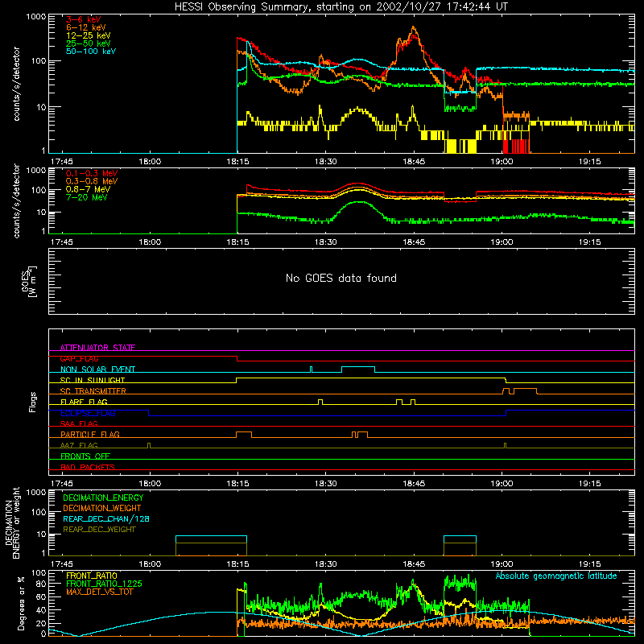Click the 'No GOES data found' message
The image size is (644, 644).
tap(341, 278)
